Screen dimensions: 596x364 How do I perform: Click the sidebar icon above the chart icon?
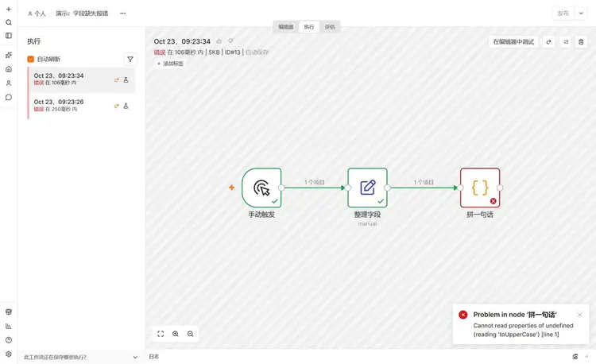point(9,312)
